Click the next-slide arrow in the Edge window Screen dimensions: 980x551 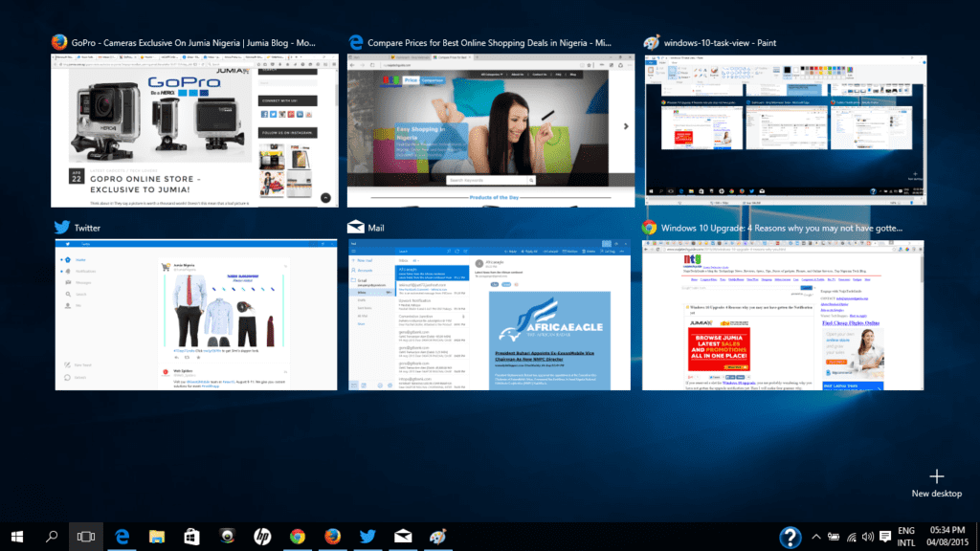[x=626, y=126]
